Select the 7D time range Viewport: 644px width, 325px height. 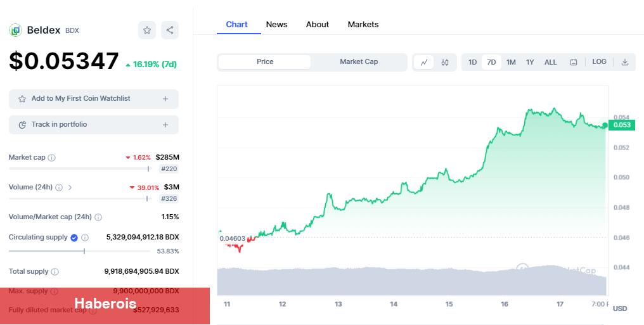coord(491,62)
